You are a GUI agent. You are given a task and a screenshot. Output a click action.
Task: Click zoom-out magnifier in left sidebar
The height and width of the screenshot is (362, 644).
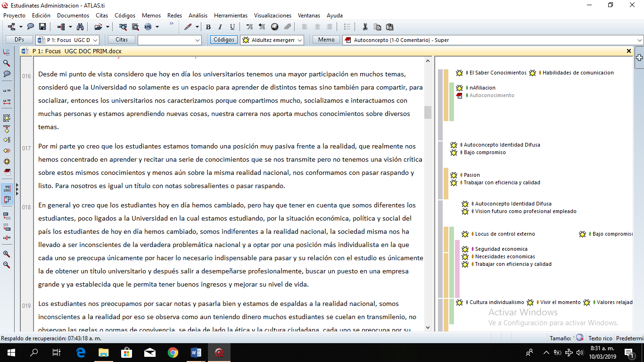[7, 265]
